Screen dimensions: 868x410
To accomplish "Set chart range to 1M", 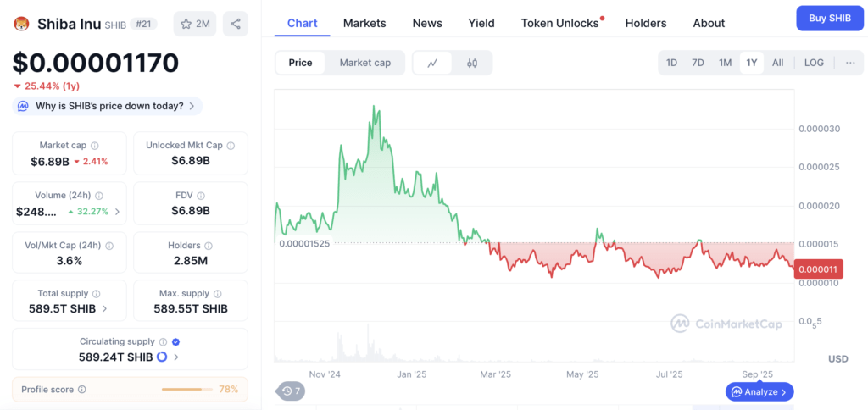I will point(726,63).
